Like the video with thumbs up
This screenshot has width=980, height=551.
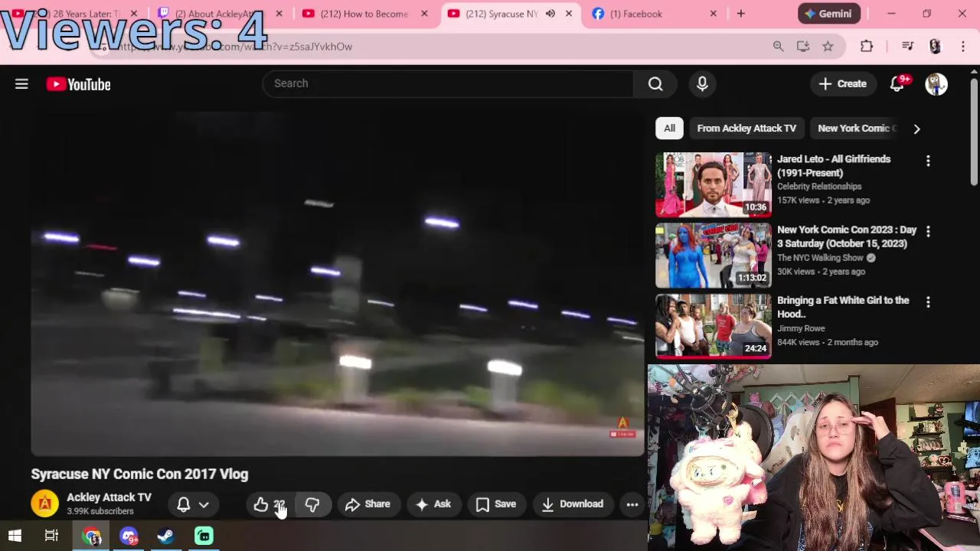[271, 504]
